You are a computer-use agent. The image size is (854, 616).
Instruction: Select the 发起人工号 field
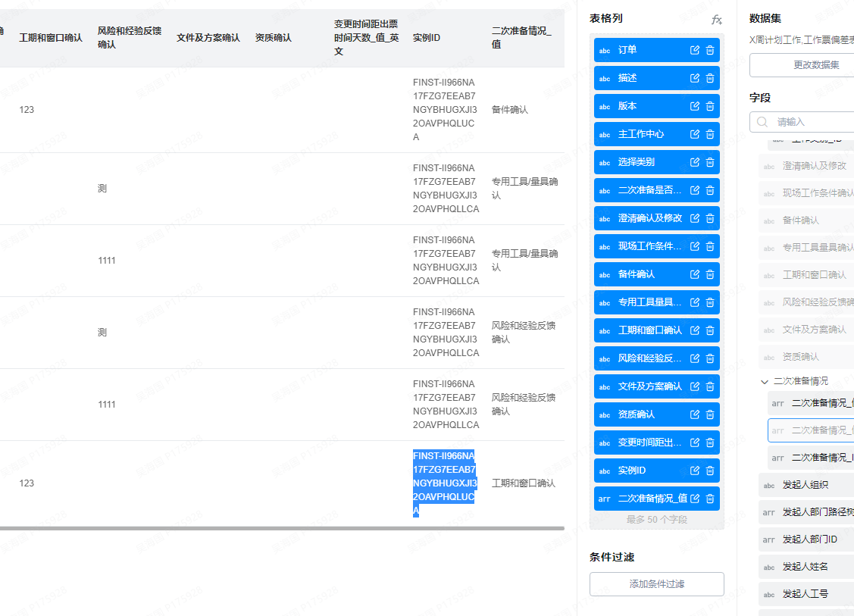click(x=806, y=594)
